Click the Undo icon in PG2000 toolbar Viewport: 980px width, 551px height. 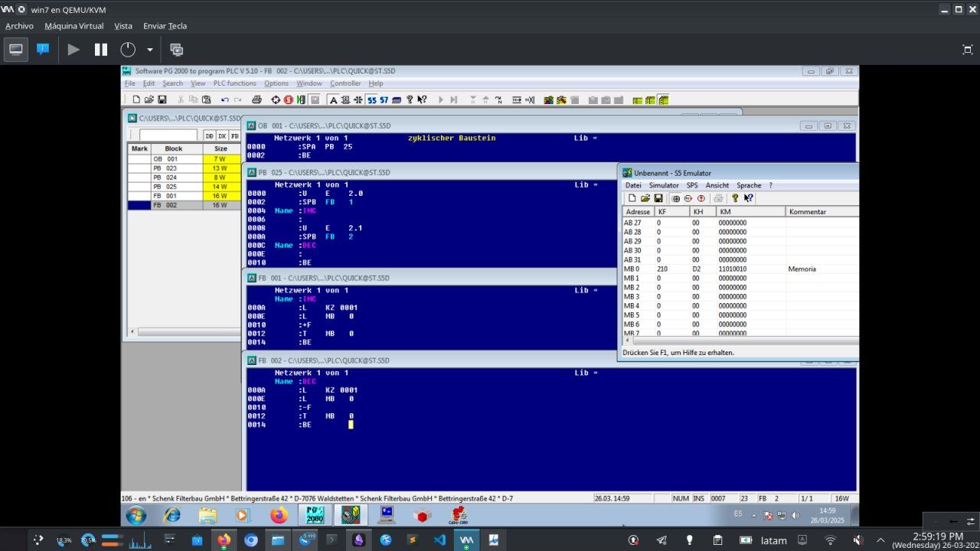(x=224, y=99)
